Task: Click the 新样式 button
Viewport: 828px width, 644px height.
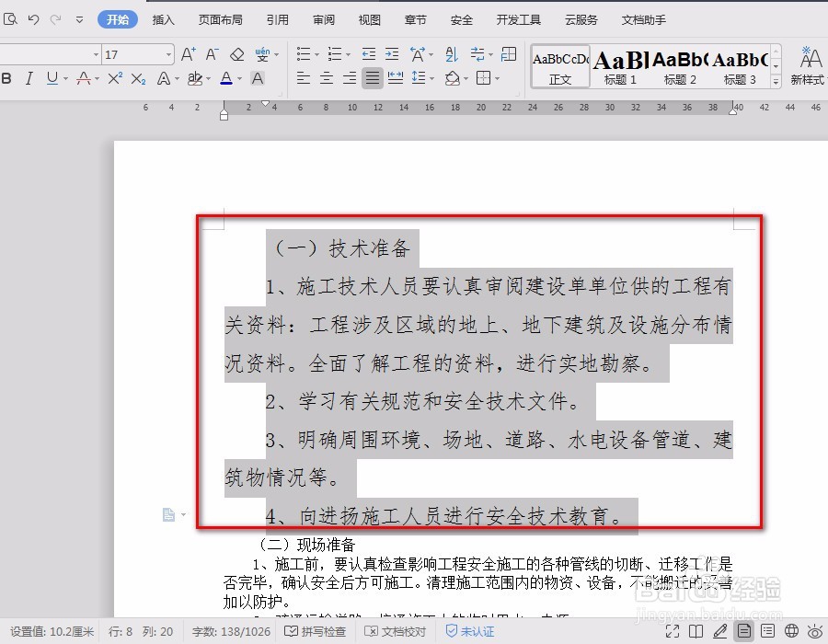Action: (x=808, y=66)
